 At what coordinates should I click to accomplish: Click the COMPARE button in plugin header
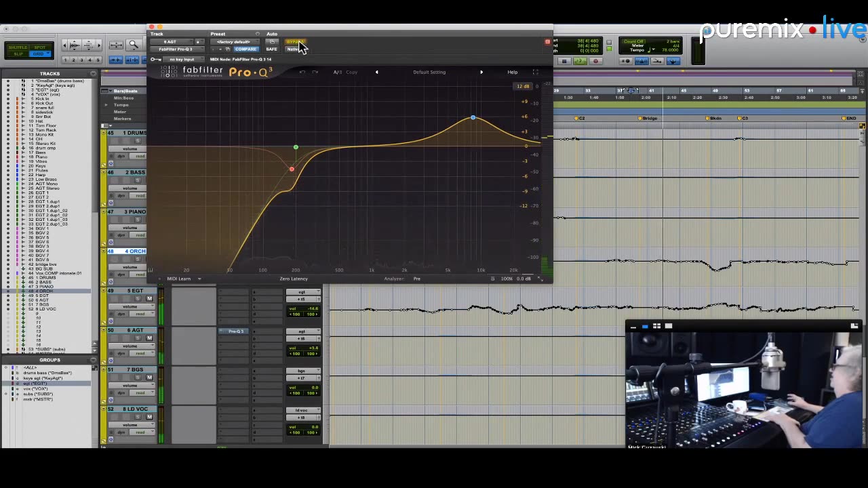click(246, 49)
